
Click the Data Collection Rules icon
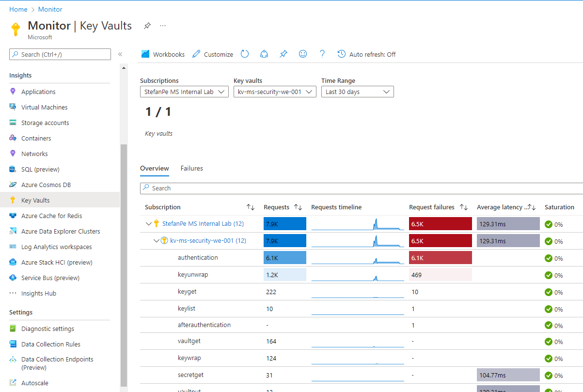click(x=13, y=344)
